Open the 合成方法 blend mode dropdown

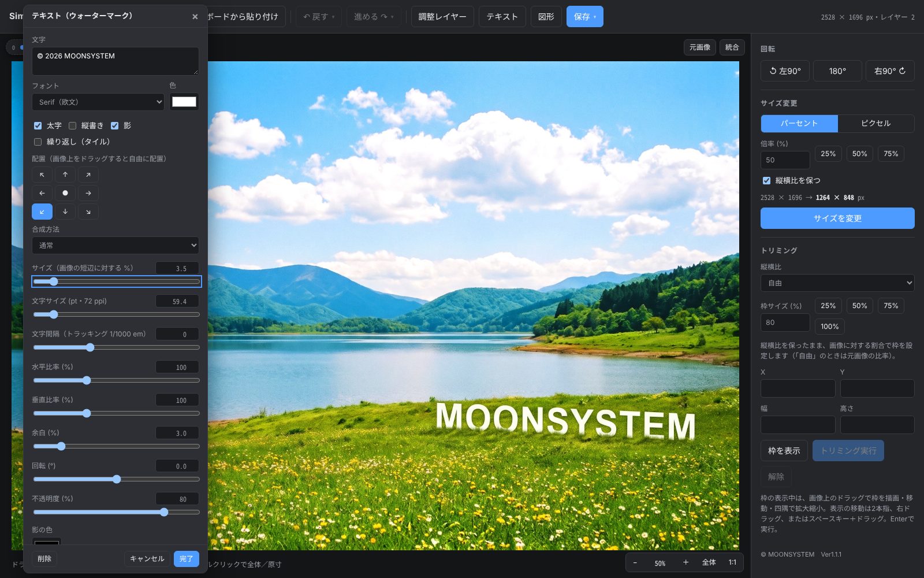click(115, 246)
